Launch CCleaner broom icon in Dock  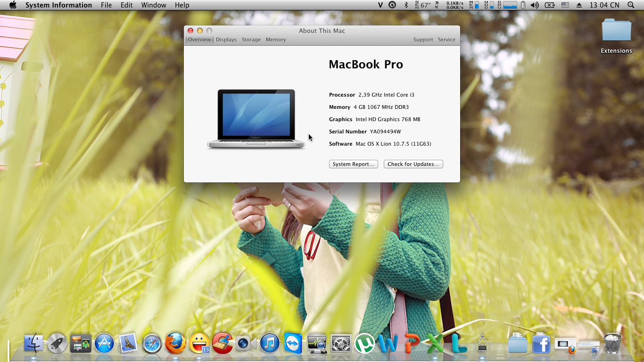223,343
